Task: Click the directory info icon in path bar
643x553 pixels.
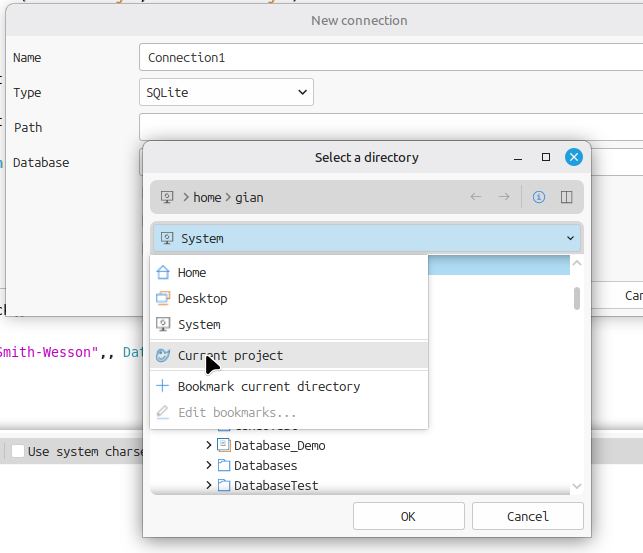Action: coord(539,197)
